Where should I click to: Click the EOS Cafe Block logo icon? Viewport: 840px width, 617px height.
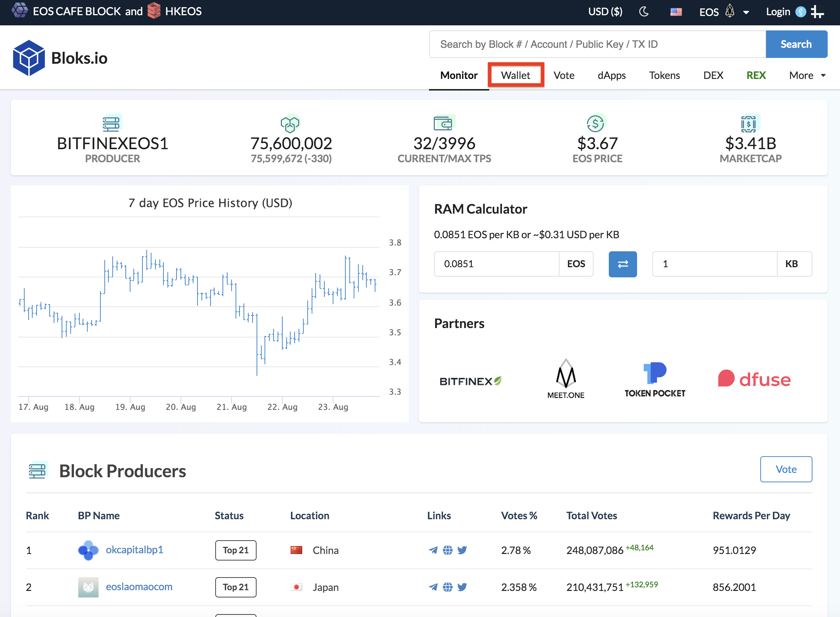[x=20, y=11]
